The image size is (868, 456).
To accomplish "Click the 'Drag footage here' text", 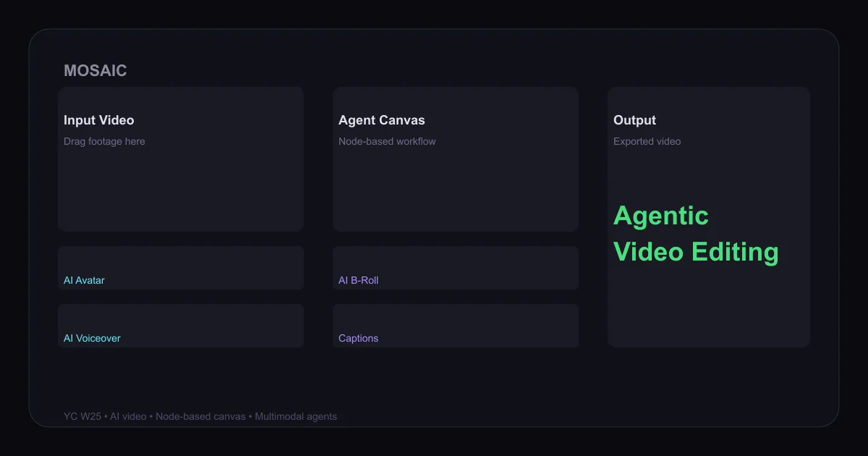I will tap(104, 141).
